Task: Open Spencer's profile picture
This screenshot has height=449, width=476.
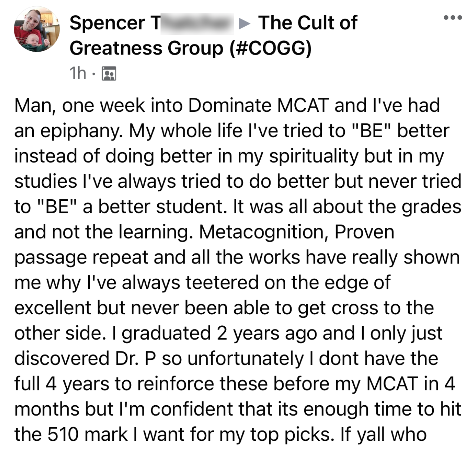Action: coord(37,29)
